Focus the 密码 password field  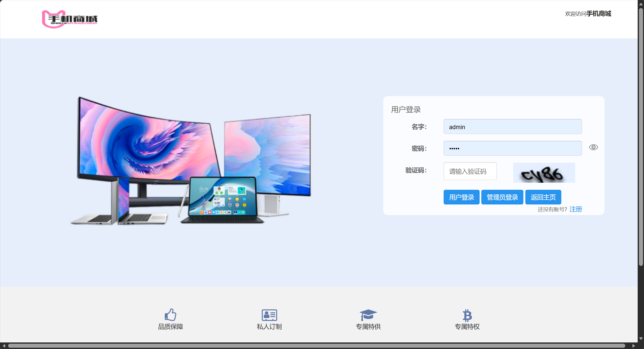[x=512, y=148]
